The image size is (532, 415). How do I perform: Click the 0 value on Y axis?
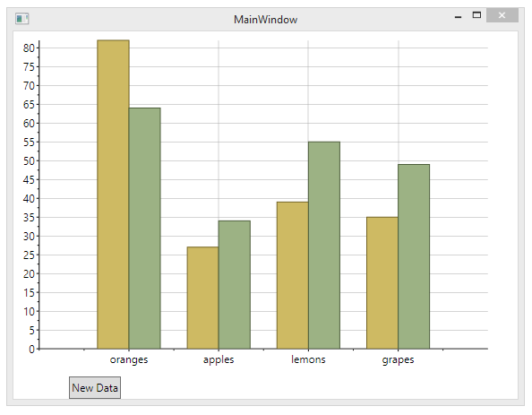tap(32, 349)
